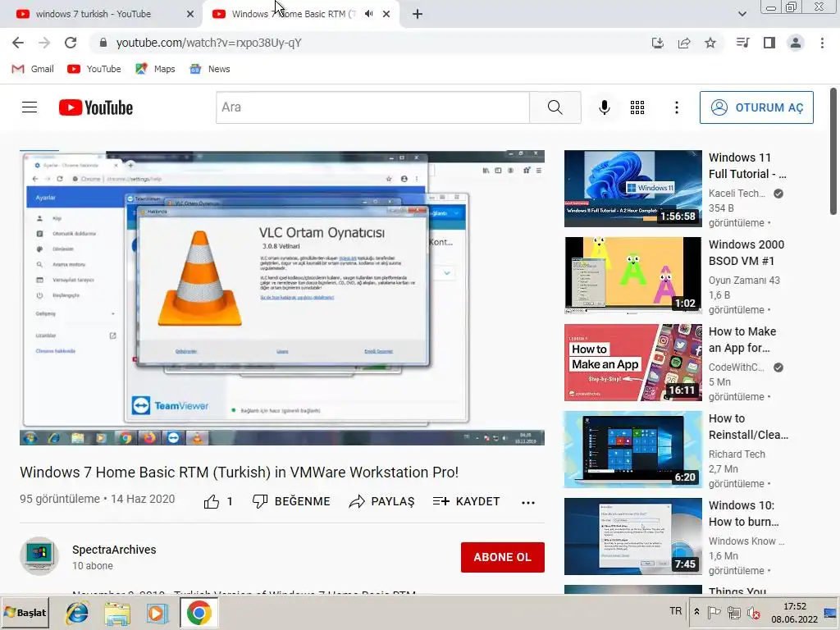The height and width of the screenshot is (630, 840).
Task: Open the SpectraArchives channel name
Action: pyautogui.click(x=114, y=550)
